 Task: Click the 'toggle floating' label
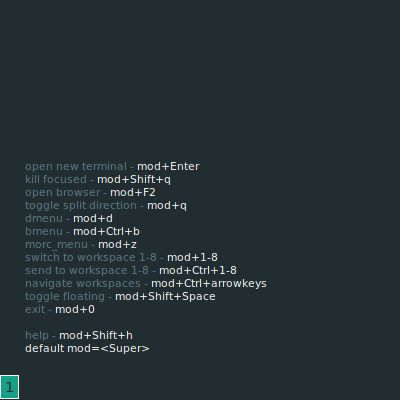coord(65,297)
